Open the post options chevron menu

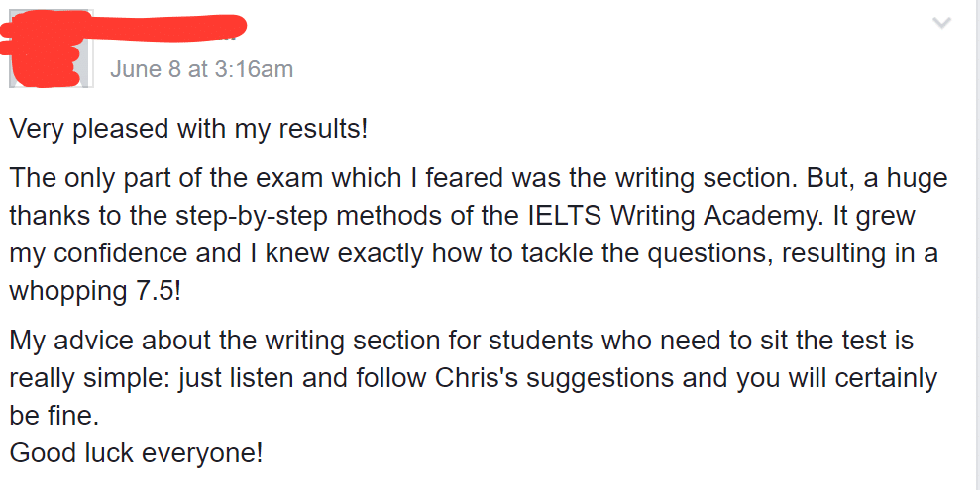[x=941, y=23]
